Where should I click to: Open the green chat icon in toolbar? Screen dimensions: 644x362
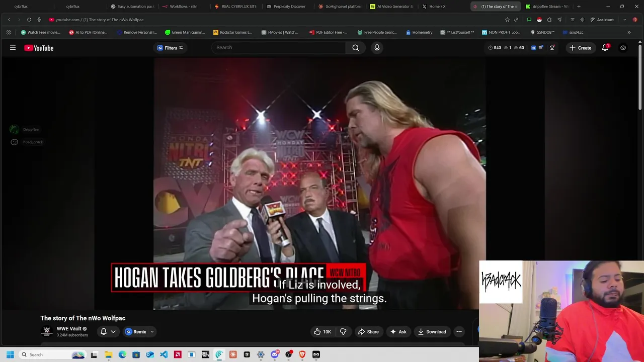pyautogui.click(x=529, y=20)
